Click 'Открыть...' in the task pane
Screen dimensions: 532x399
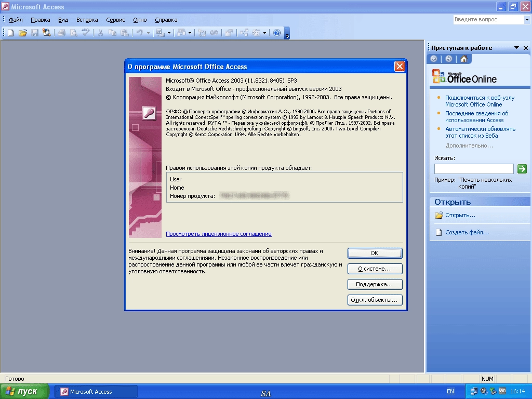[x=460, y=215]
